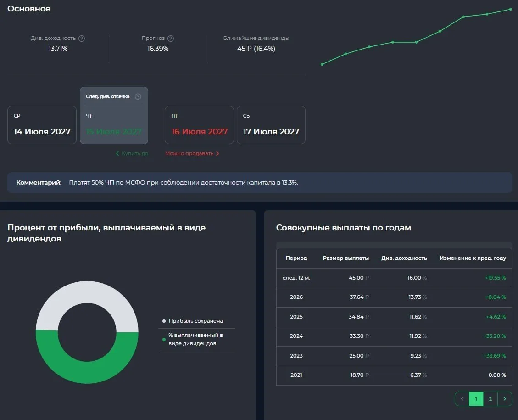
Task: Click the right chevron after Можно продавать
Action: point(217,153)
